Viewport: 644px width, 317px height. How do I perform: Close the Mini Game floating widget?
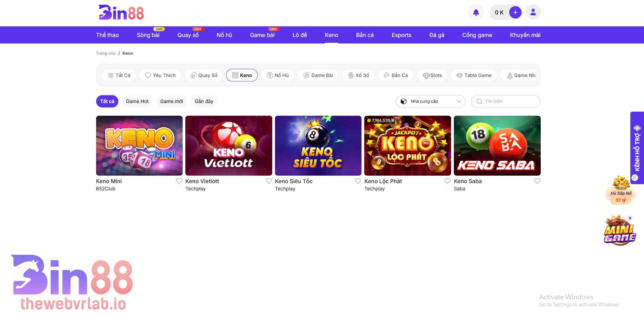(630, 218)
